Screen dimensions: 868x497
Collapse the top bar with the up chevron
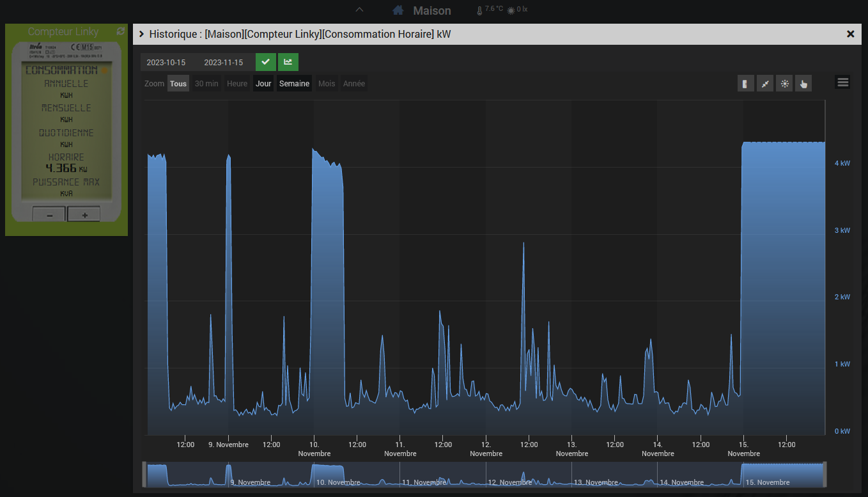[x=359, y=10]
